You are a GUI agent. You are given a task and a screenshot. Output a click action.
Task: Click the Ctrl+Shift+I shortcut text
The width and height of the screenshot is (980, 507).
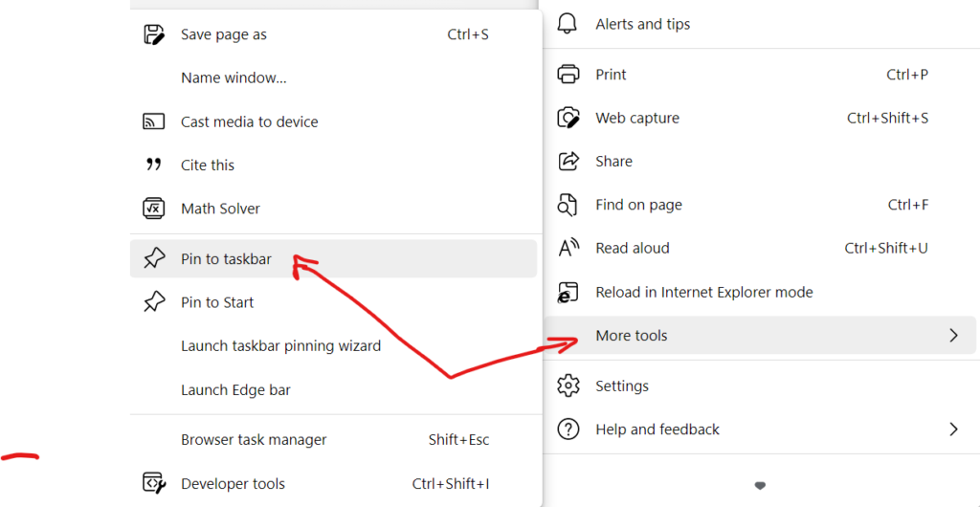[451, 483]
